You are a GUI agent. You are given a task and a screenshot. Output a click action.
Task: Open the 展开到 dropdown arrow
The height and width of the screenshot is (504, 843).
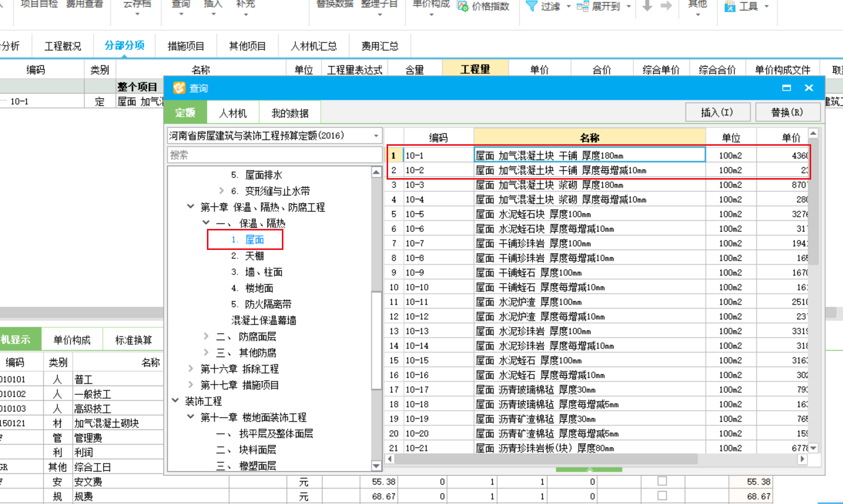[x=628, y=7]
